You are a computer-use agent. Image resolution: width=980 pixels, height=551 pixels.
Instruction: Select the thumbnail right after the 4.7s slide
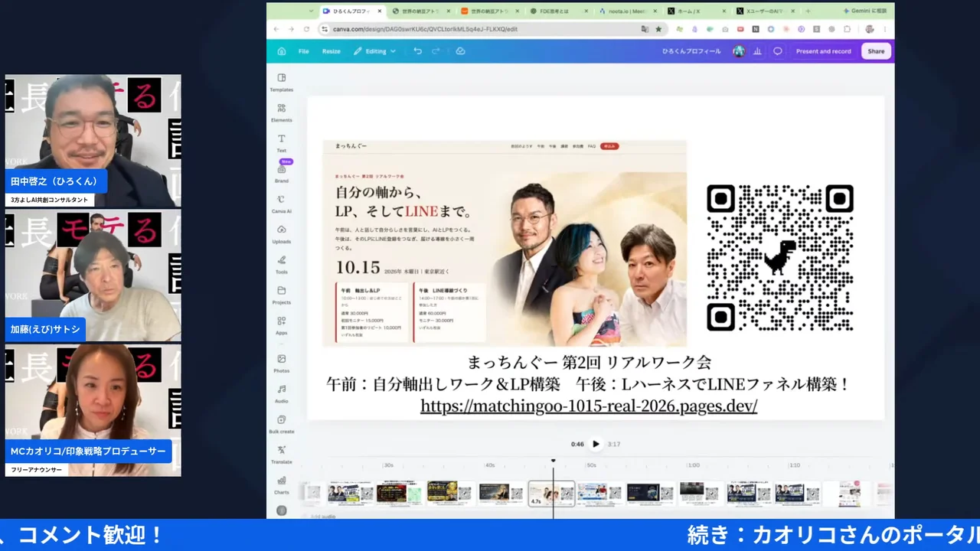click(599, 493)
